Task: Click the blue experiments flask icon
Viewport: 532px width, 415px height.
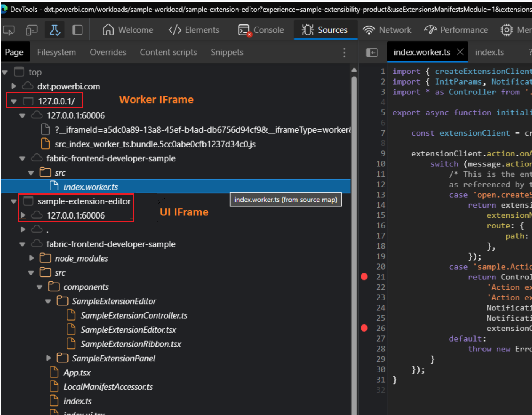Action: (x=54, y=29)
